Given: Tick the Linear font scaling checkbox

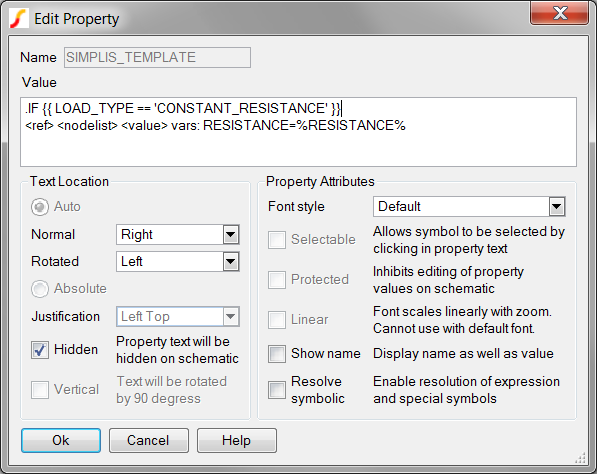Looking at the screenshot, I should (x=277, y=320).
